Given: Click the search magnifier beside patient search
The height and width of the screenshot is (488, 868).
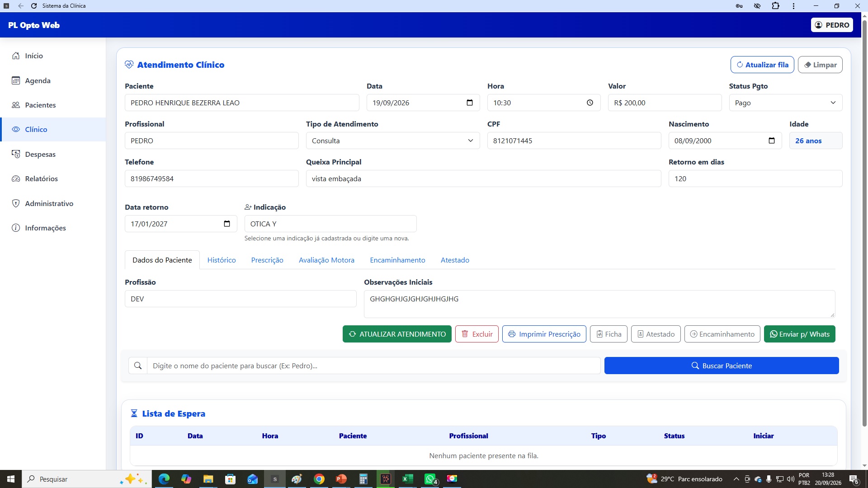Looking at the screenshot, I should click(138, 366).
